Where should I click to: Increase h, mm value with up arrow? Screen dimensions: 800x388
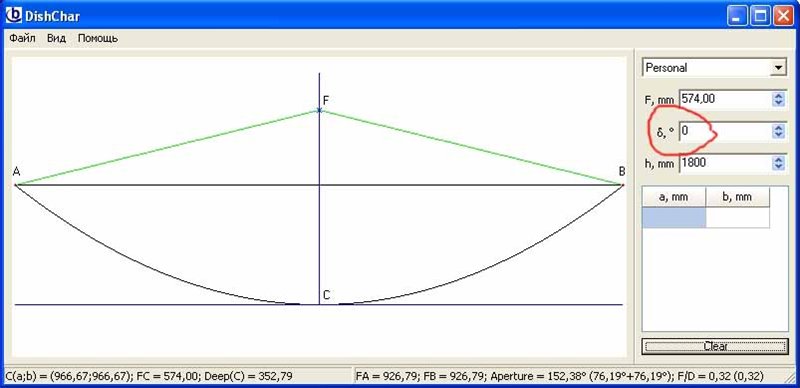778,160
